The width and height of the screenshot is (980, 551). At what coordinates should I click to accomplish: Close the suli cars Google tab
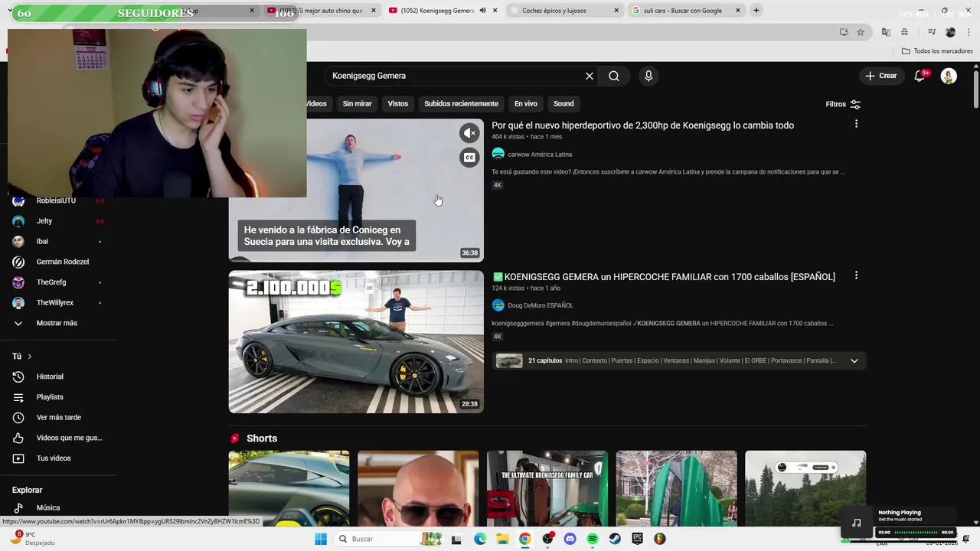click(738, 11)
